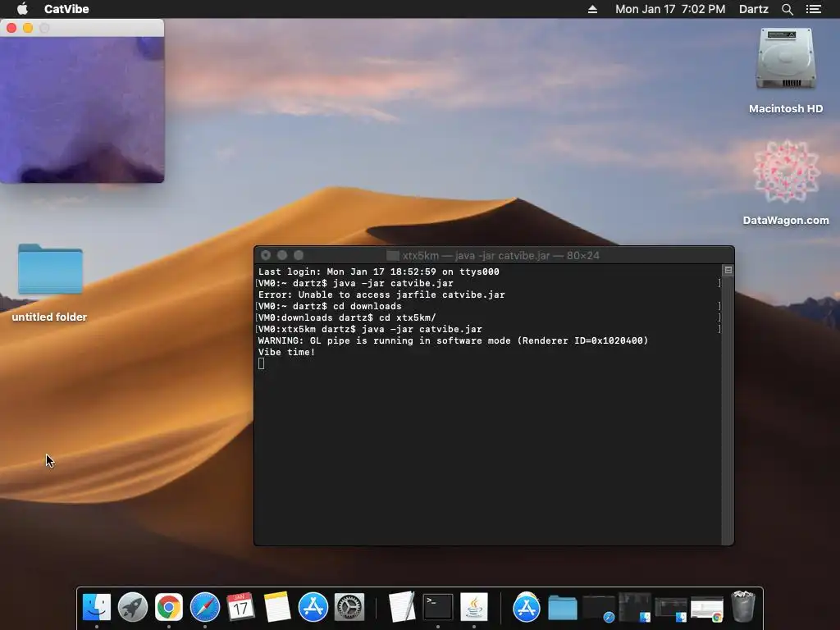Click inside the CatVibe purple image
This screenshot has width=840, height=630.
click(82, 110)
